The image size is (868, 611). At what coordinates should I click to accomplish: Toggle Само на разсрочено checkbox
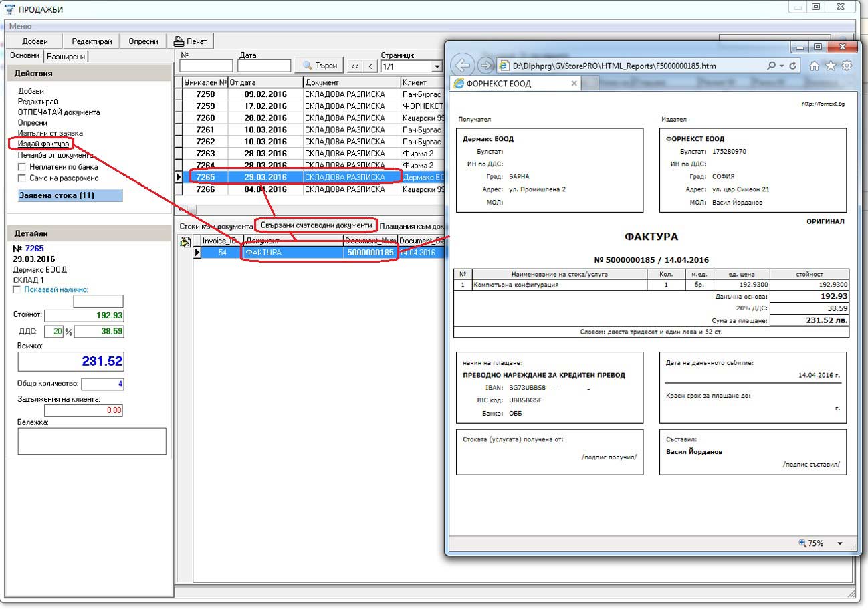[22, 178]
